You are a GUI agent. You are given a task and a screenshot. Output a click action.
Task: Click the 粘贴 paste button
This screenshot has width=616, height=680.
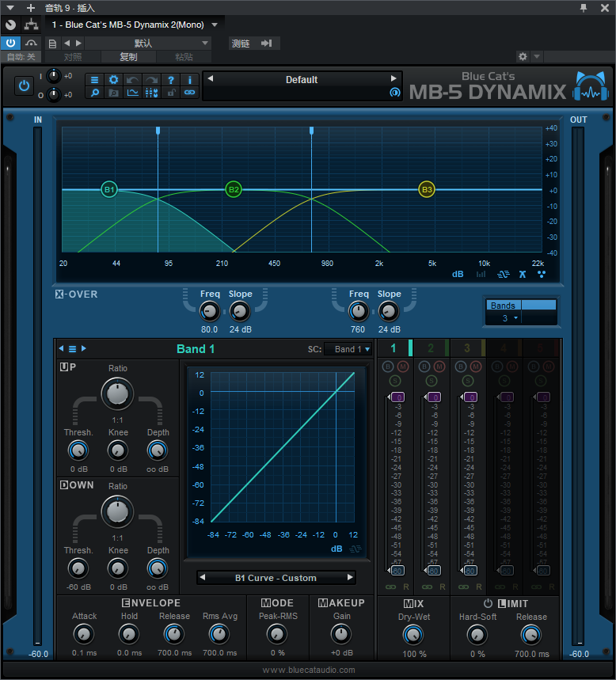(x=184, y=57)
